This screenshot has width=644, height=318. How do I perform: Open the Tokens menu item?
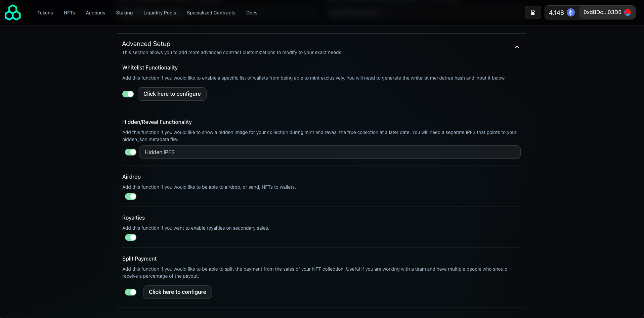pos(45,13)
